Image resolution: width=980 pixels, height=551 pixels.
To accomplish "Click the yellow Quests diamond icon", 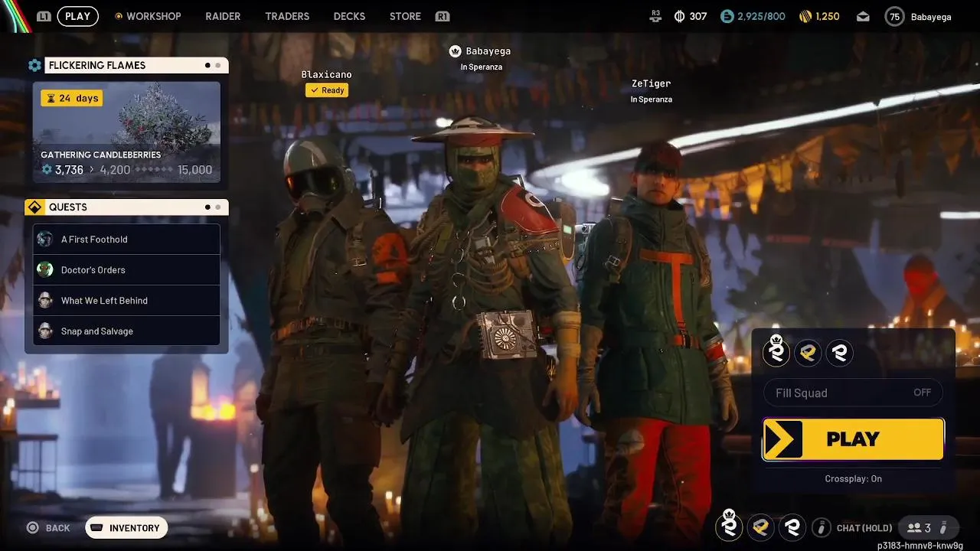I will click(x=34, y=207).
